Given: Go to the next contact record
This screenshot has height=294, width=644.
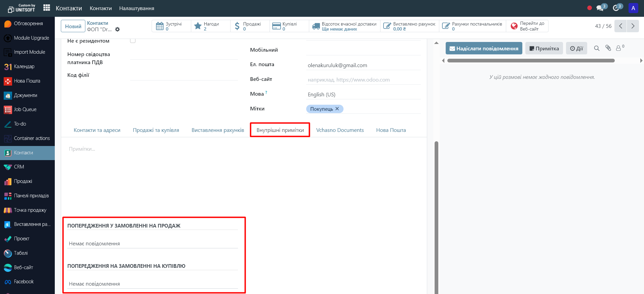Looking at the screenshot, I should 633,26.
